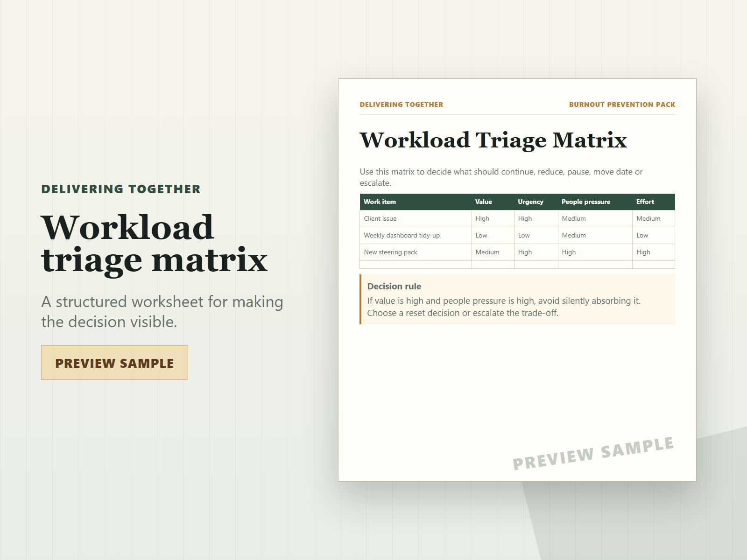Click the 'Workload triage matrix' main heading
Viewport: 747px width, 560px height.
click(154, 244)
